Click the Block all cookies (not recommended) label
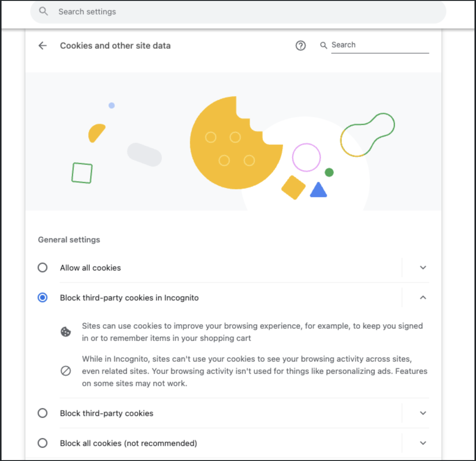 [128, 443]
